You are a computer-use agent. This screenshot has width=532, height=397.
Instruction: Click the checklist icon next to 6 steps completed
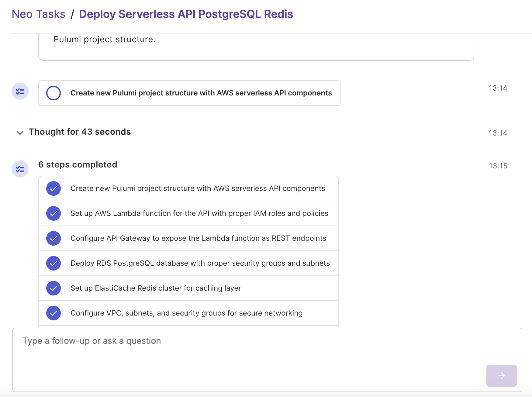(x=20, y=169)
